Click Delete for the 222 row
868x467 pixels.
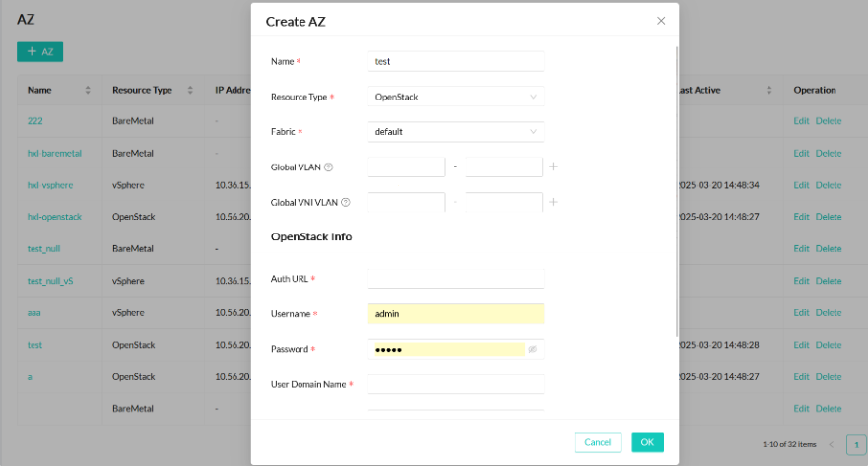(828, 121)
